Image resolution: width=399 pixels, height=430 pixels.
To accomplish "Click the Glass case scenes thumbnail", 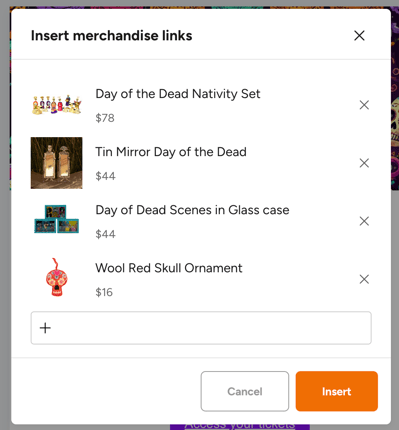I will (x=57, y=219).
